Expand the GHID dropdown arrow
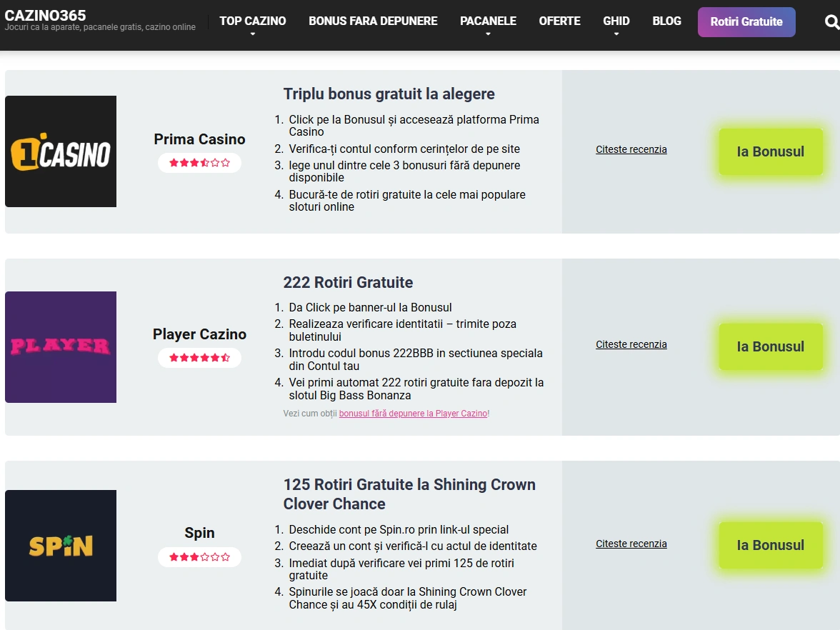The height and width of the screenshot is (630, 840). [616, 34]
